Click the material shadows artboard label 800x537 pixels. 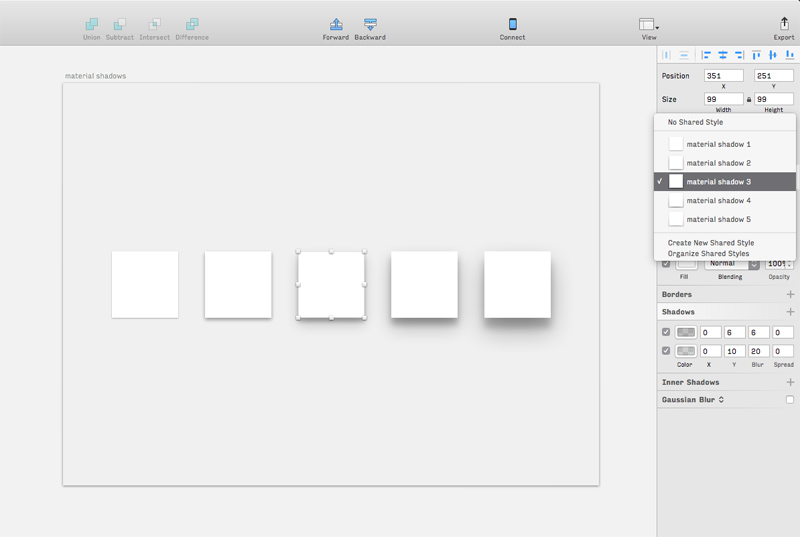pos(95,76)
